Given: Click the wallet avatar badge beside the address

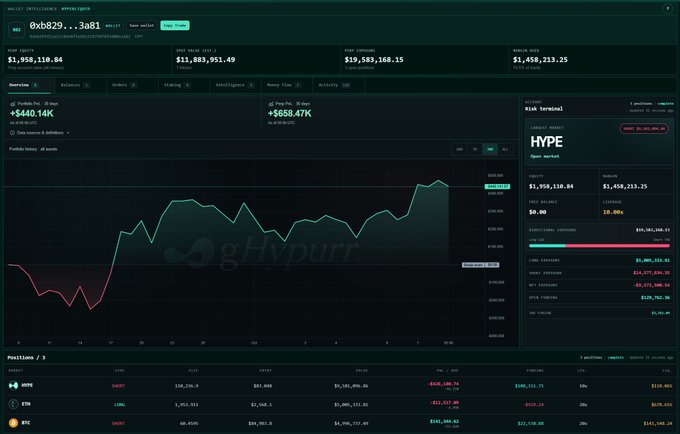Looking at the screenshot, I should 16,29.
